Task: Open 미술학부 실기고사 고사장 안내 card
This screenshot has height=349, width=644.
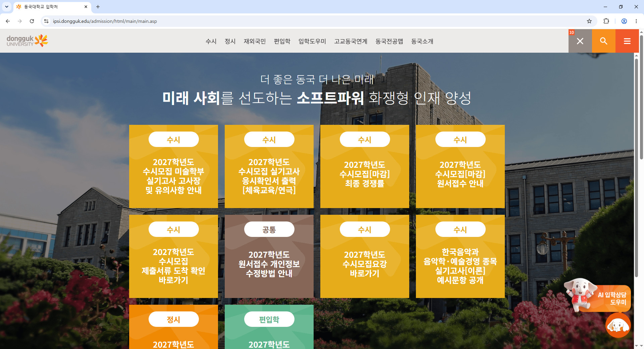Action: [173, 166]
